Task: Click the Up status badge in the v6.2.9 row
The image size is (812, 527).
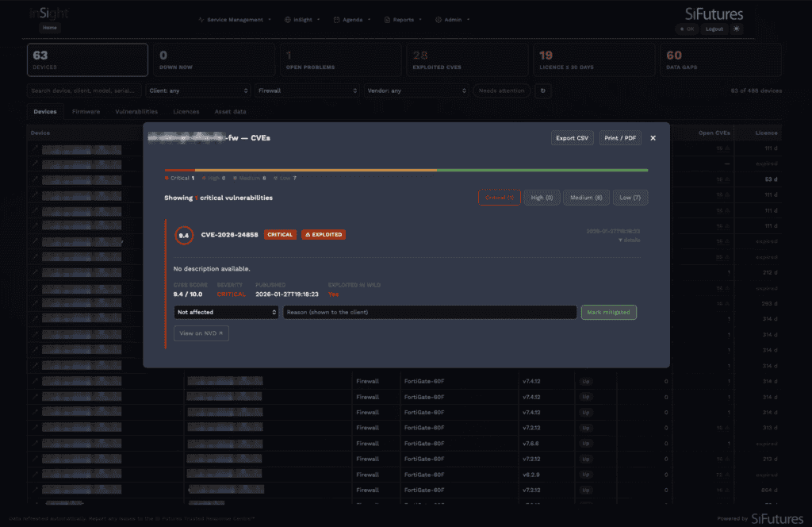Action: click(586, 475)
